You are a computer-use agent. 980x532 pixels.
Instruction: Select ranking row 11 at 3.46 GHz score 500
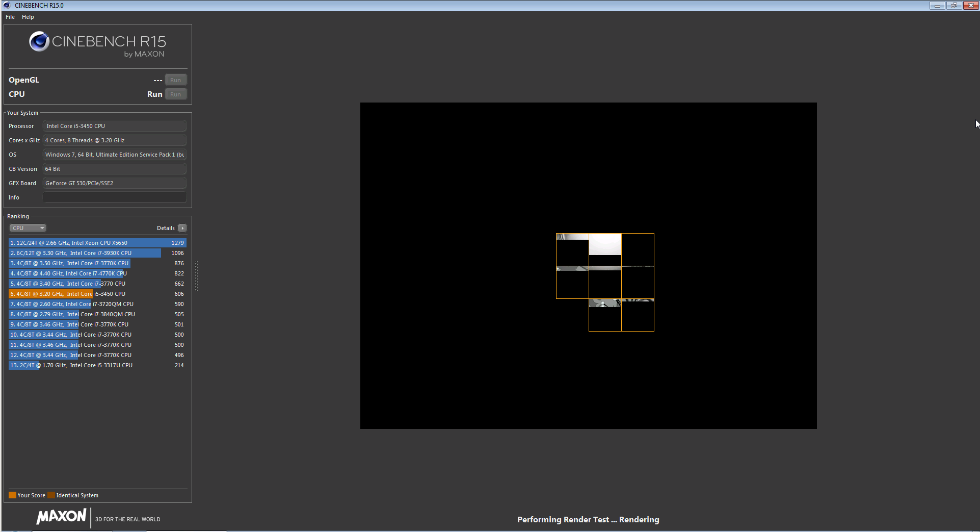[x=97, y=345]
